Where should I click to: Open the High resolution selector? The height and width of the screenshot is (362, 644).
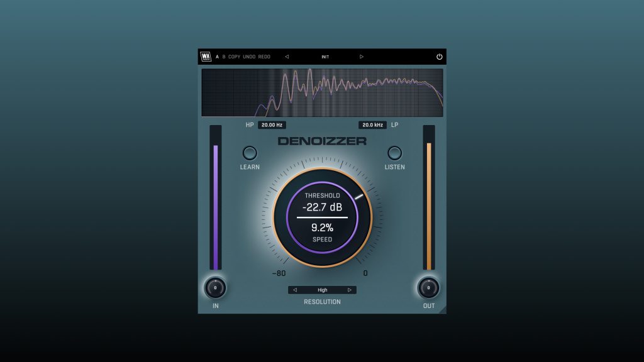coord(322,290)
